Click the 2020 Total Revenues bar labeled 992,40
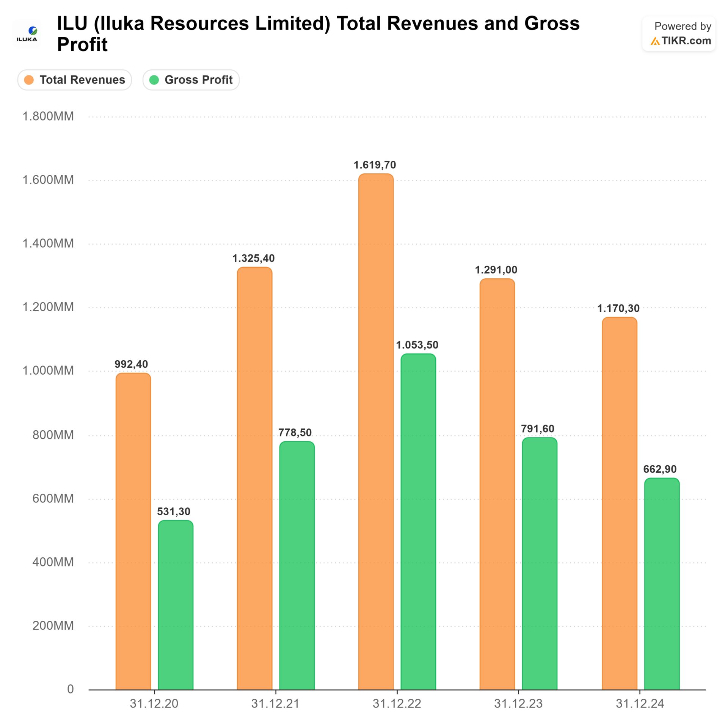Viewport: 728px width, 728px height. coord(133,531)
